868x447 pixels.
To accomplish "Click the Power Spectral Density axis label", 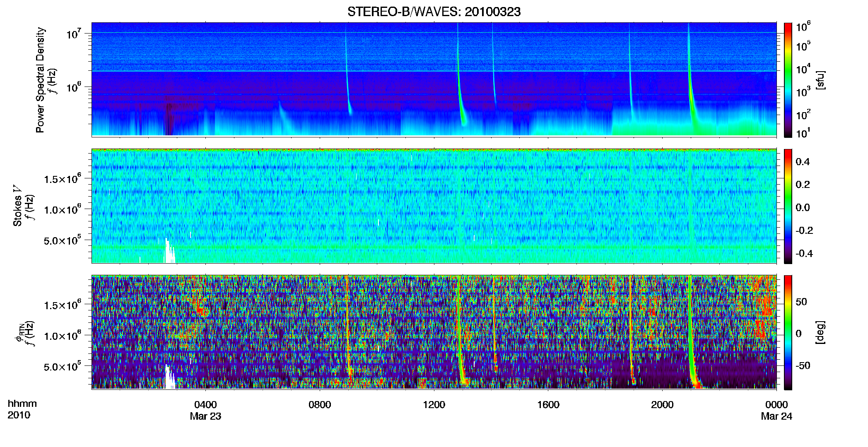I will coord(40,80).
